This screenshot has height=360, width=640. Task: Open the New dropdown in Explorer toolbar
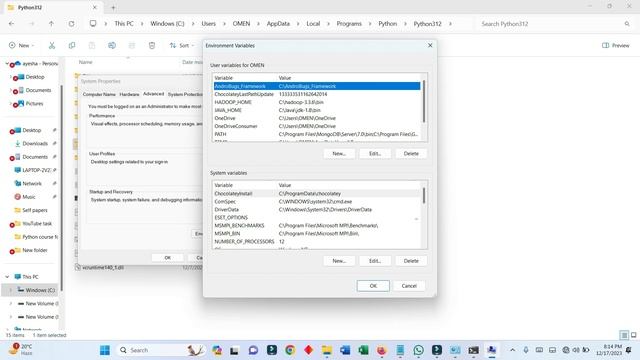click(x=22, y=45)
